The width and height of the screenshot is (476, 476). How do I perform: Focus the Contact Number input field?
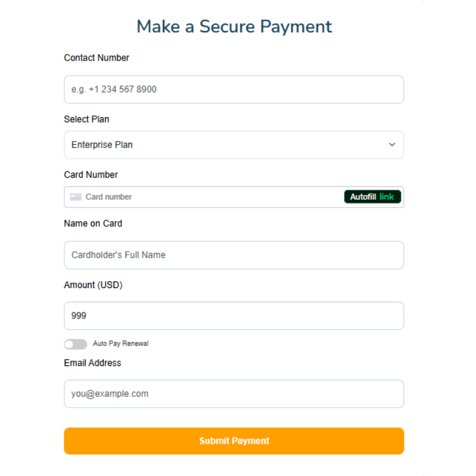tap(234, 89)
